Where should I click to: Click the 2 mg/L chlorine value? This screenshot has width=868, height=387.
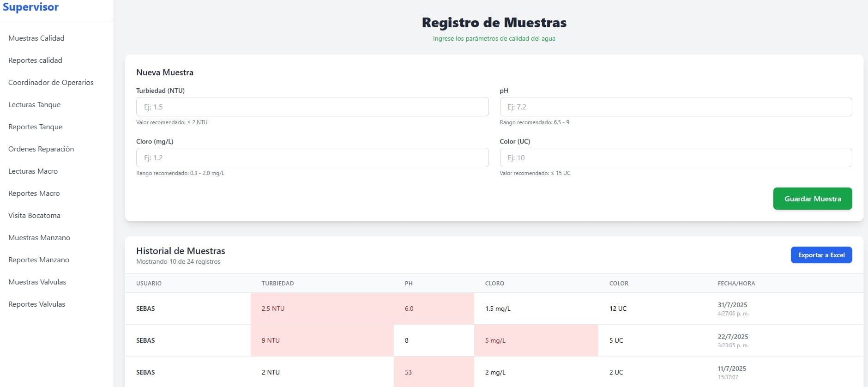click(x=495, y=372)
